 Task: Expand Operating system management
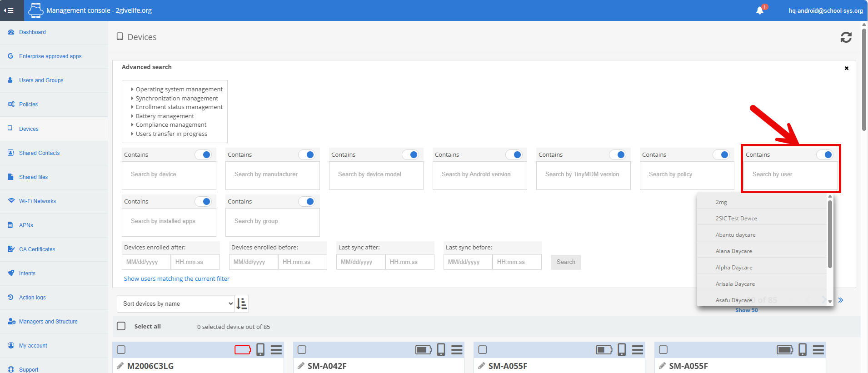coord(179,90)
